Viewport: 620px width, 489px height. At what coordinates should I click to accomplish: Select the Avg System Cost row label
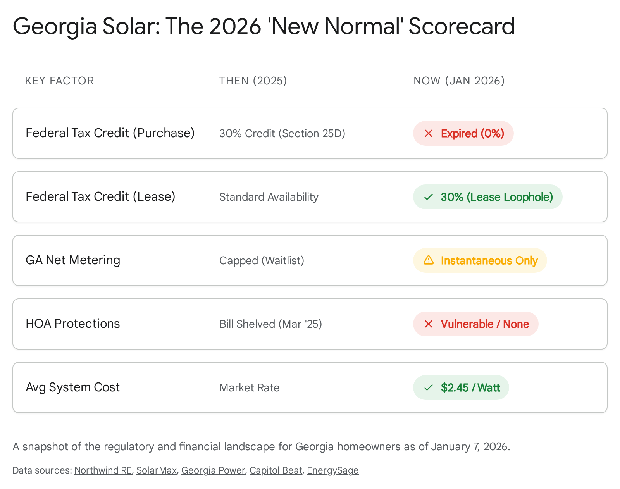coord(73,387)
